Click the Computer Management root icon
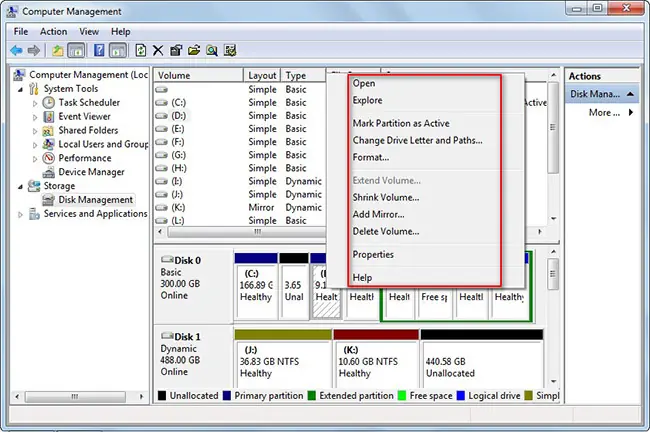The image size is (650, 432). point(19,75)
